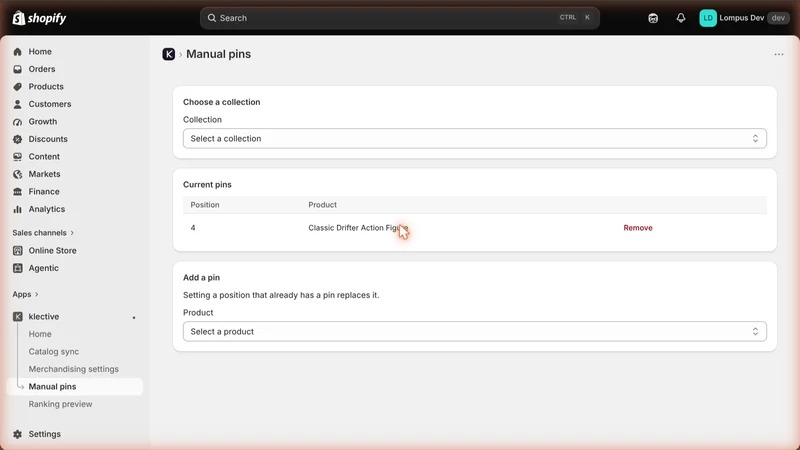The image size is (800, 450).
Task: Open Agentic sales channel
Action: (x=43, y=268)
